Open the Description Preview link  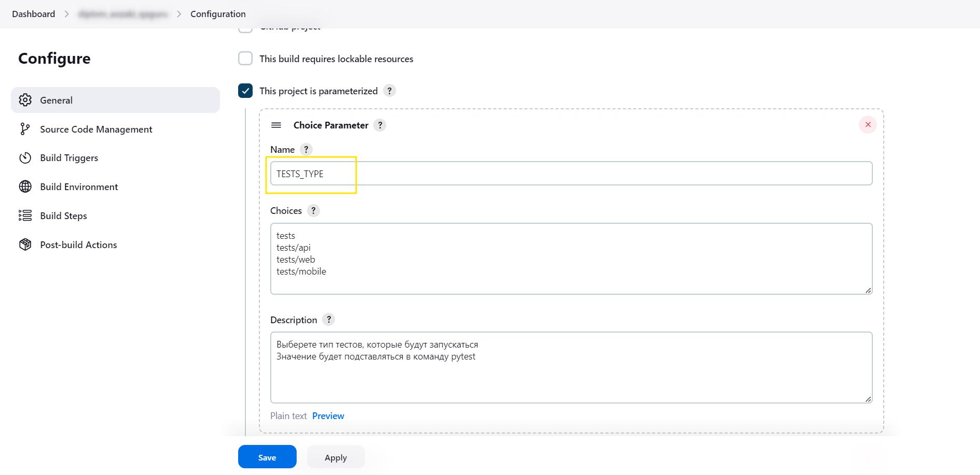[328, 416]
